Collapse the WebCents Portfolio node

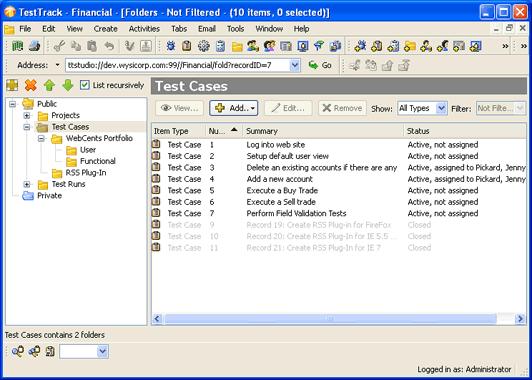41,138
